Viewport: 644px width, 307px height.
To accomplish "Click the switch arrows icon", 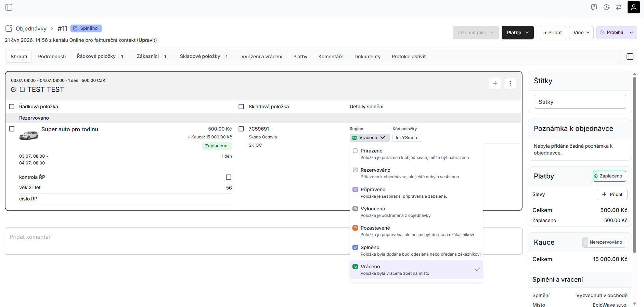I will [619, 7].
